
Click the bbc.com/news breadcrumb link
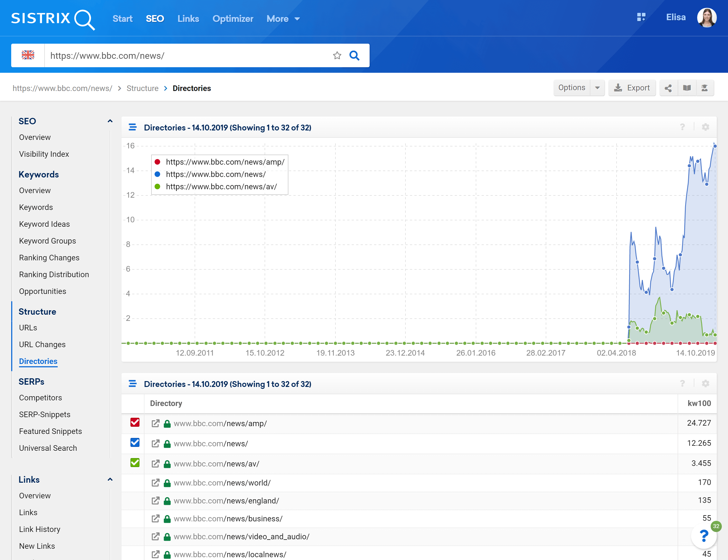62,88
